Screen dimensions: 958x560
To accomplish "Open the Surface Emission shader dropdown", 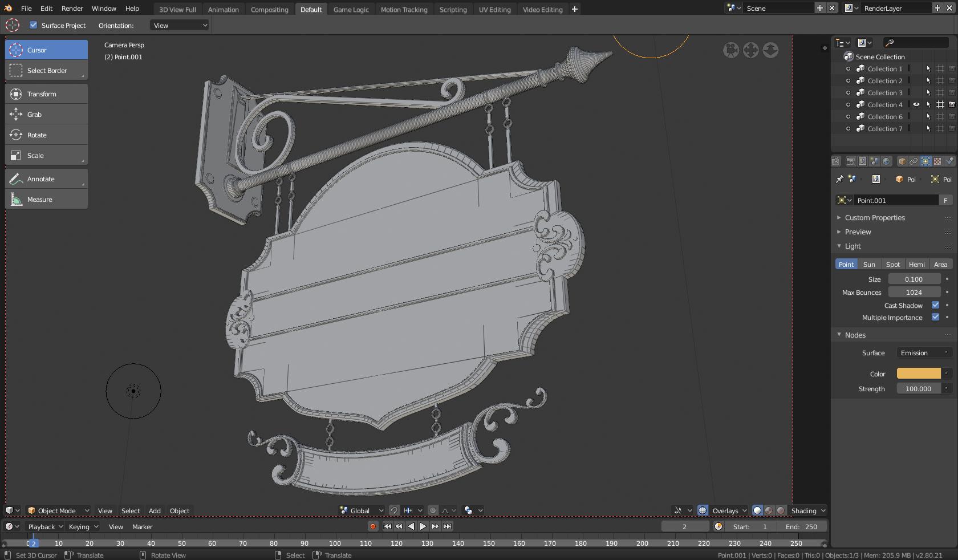I will [x=924, y=353].
